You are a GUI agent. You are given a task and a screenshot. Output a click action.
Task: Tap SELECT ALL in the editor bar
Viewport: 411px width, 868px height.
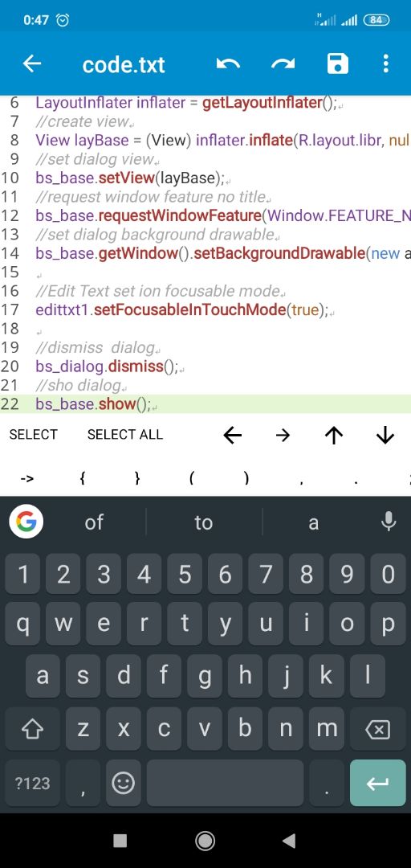(125, 435)
